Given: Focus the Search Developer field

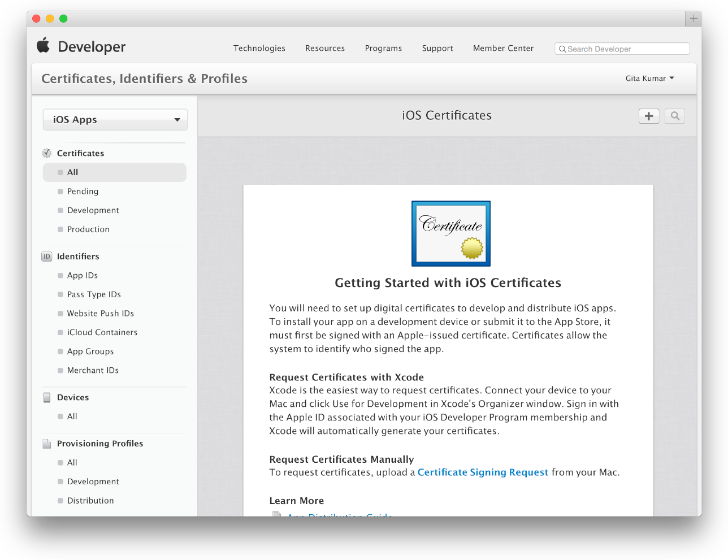Looking at the screenshot, I should pos(622,49).
